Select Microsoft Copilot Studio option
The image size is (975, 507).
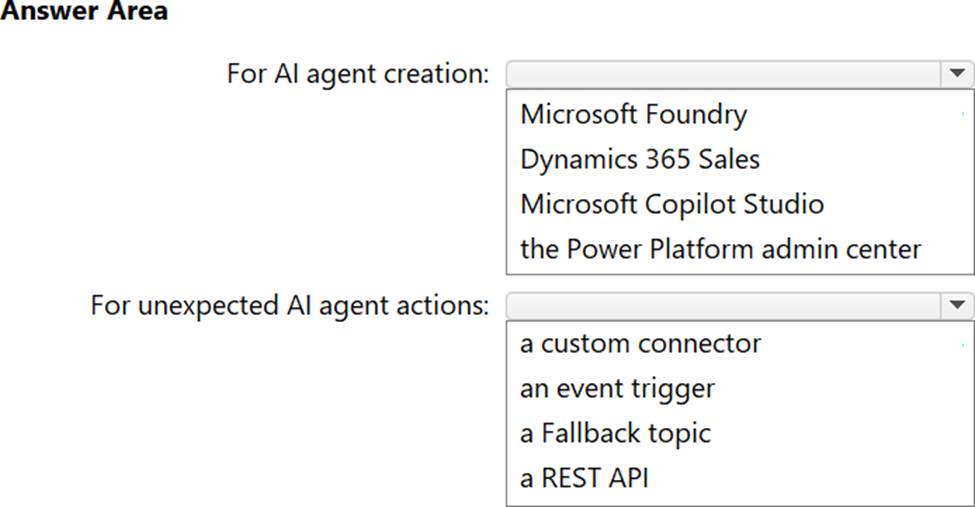[x=671, y=204]
